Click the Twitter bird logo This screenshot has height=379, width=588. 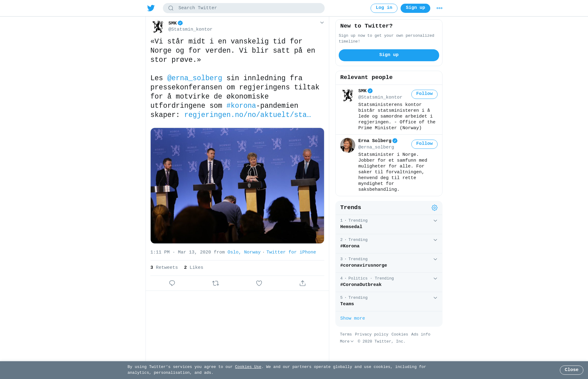coord(151,8)
